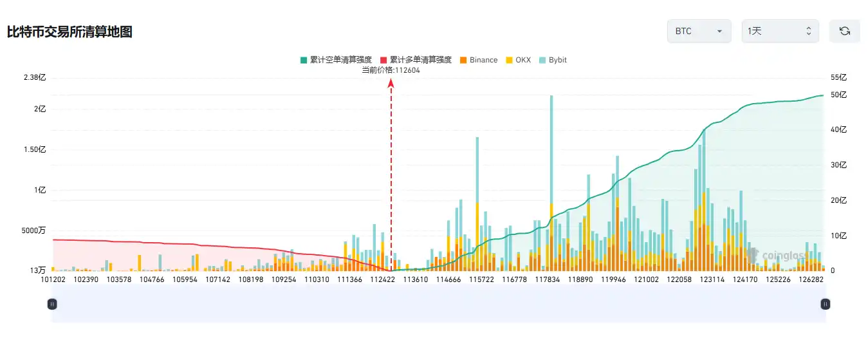Click the refresh icon button
This screenshot has width=868, height=340.
point(845,31)
